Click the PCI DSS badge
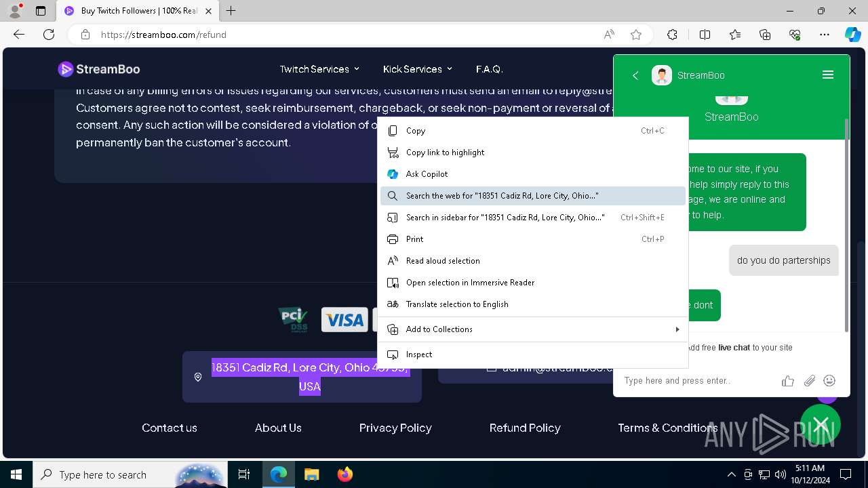This screenshot has height=488, width=868. [294, 319]
